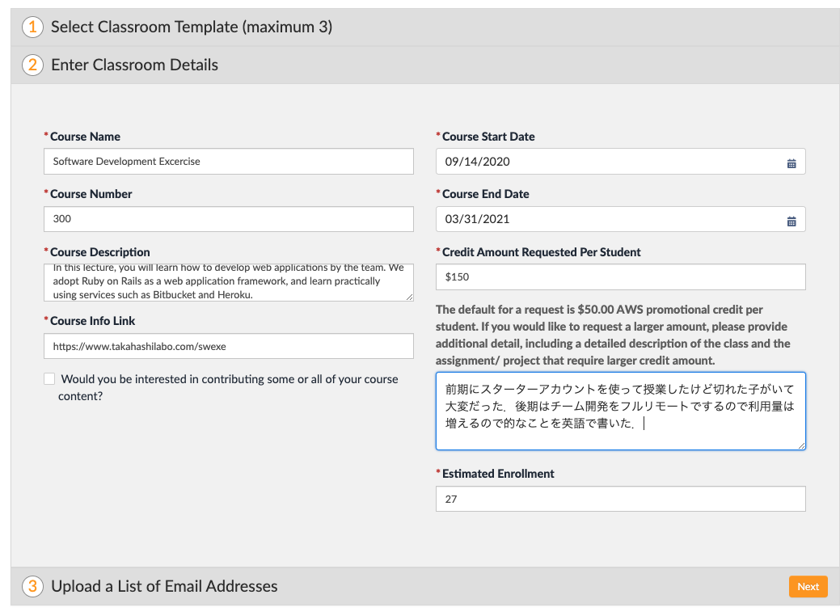The image size is (840, 616).
Task: Click the Estimated Enrollment label
Action: 498,474
